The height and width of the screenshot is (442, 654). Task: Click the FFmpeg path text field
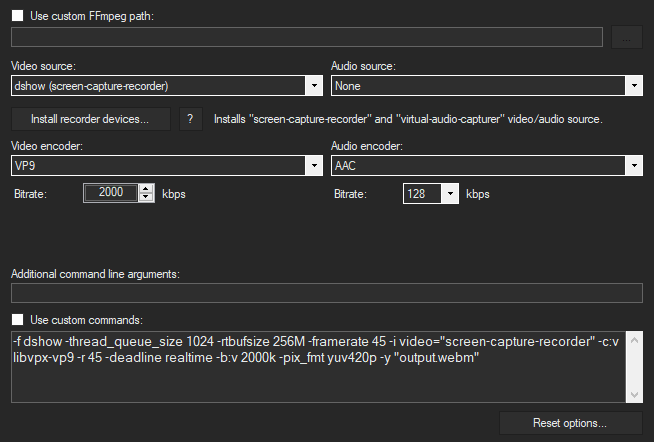tap(306, 38)
